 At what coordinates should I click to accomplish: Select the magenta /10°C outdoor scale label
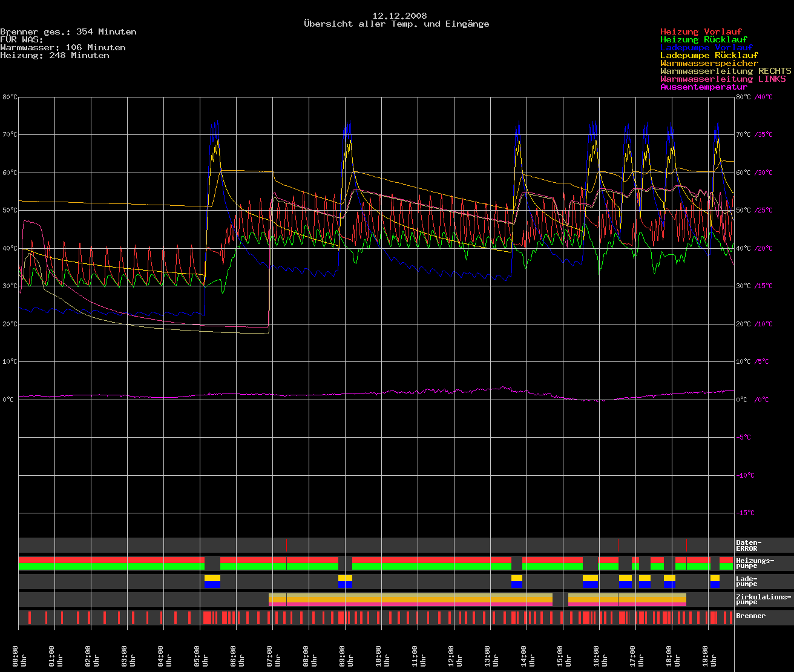(764, 324)
